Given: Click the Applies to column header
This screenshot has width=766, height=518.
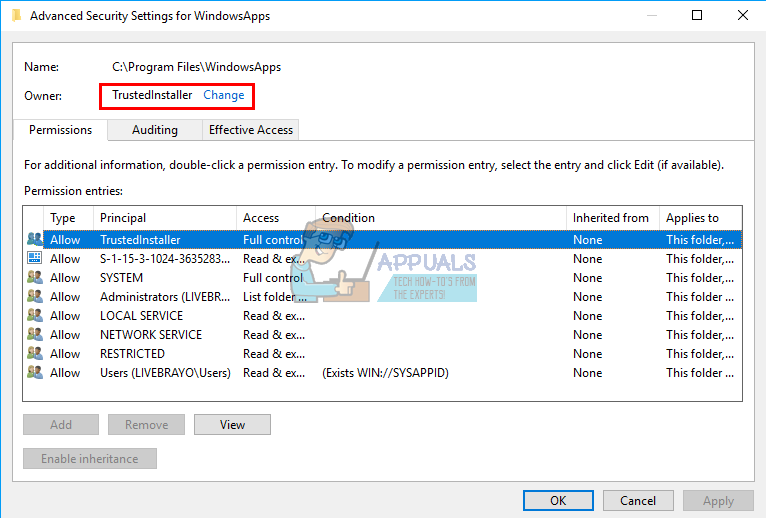Looking at the screenshot, I should 701,218.
